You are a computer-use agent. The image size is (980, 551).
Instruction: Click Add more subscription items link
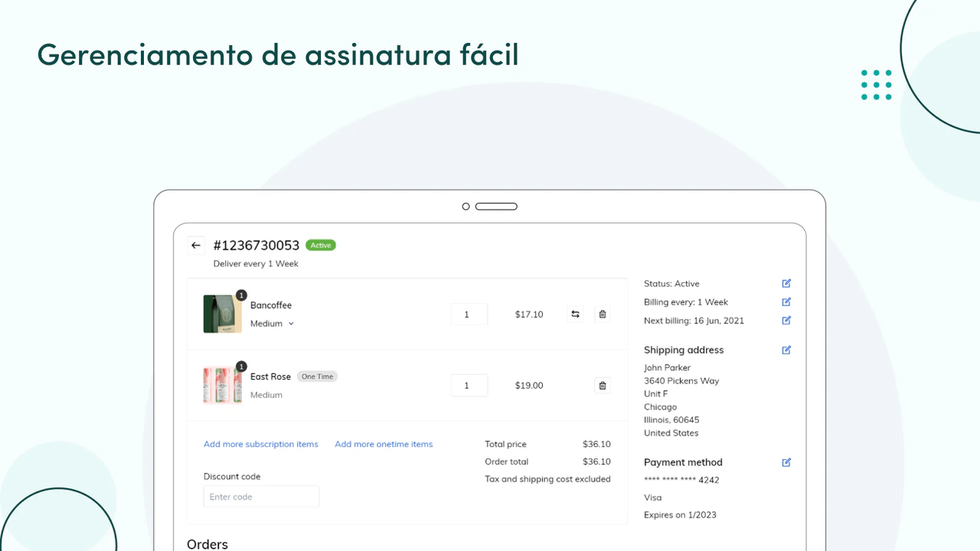[261, 444]
